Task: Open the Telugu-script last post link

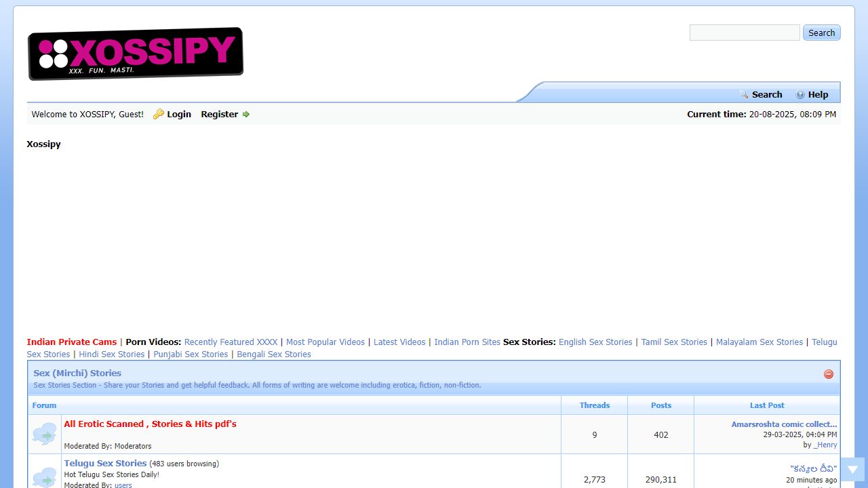Action: [814, 469]
